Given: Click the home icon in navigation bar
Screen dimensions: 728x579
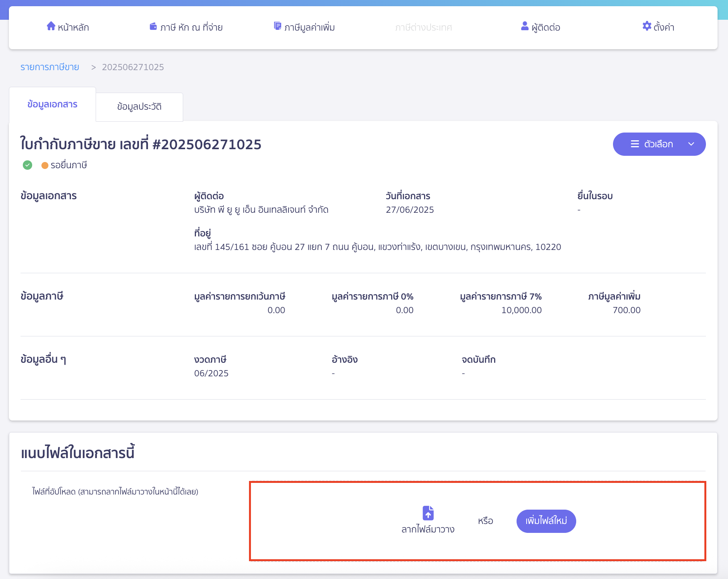Looking at the screenshot, I should pyautogui.click(x=51, y=26).
